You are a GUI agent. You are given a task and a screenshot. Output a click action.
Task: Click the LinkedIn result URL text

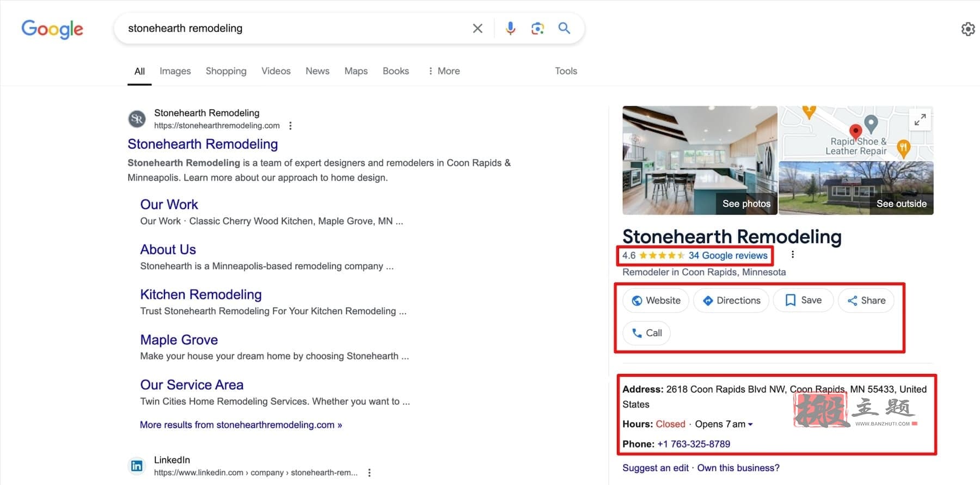256,472
